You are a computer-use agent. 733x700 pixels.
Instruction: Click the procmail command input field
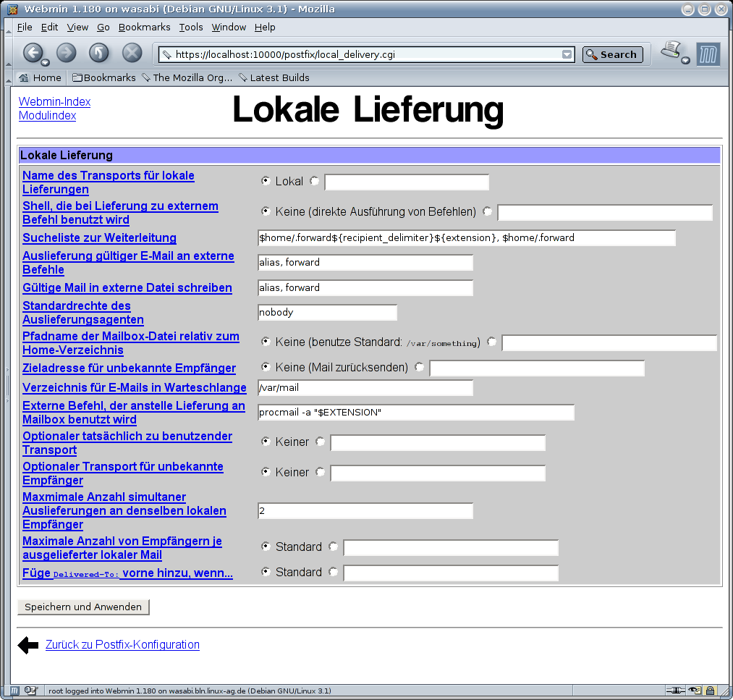click(x=416, y=413)
